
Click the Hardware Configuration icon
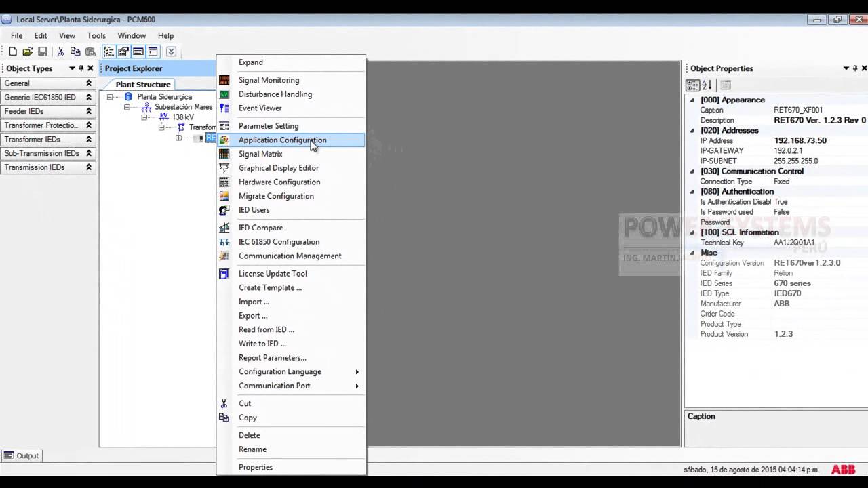(224, 182)
